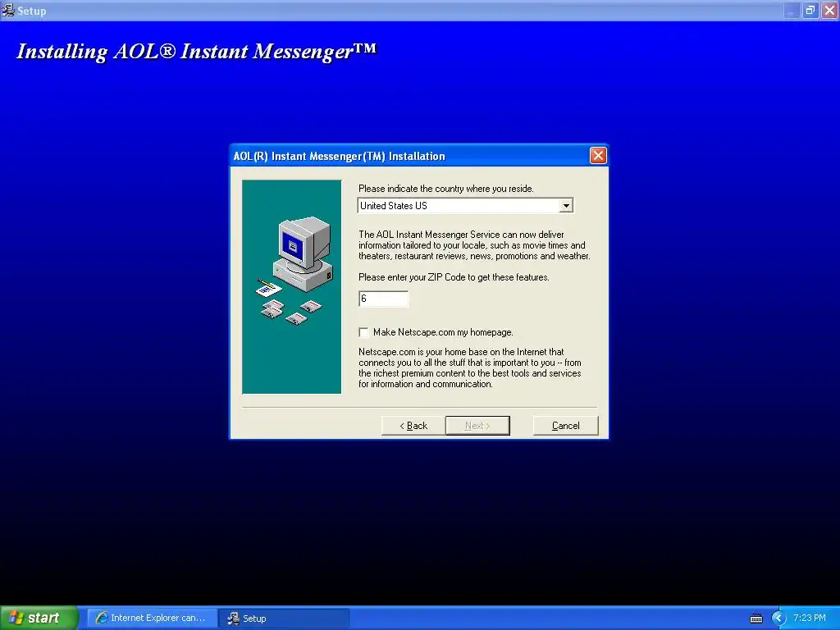Click 'Please indicate the country where you reside.'
Viewport: 840px width, 630px height.
(445, 189)
